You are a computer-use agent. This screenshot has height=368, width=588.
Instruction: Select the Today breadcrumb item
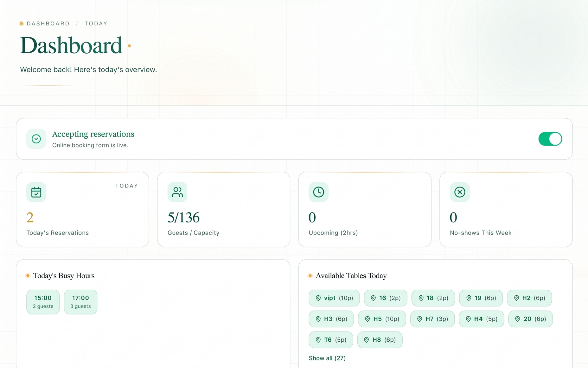96,23
